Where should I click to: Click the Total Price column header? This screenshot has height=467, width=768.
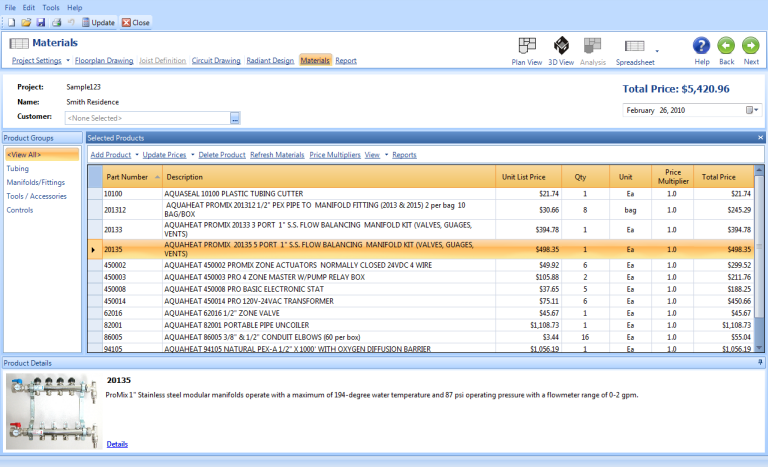pos(723,177)
